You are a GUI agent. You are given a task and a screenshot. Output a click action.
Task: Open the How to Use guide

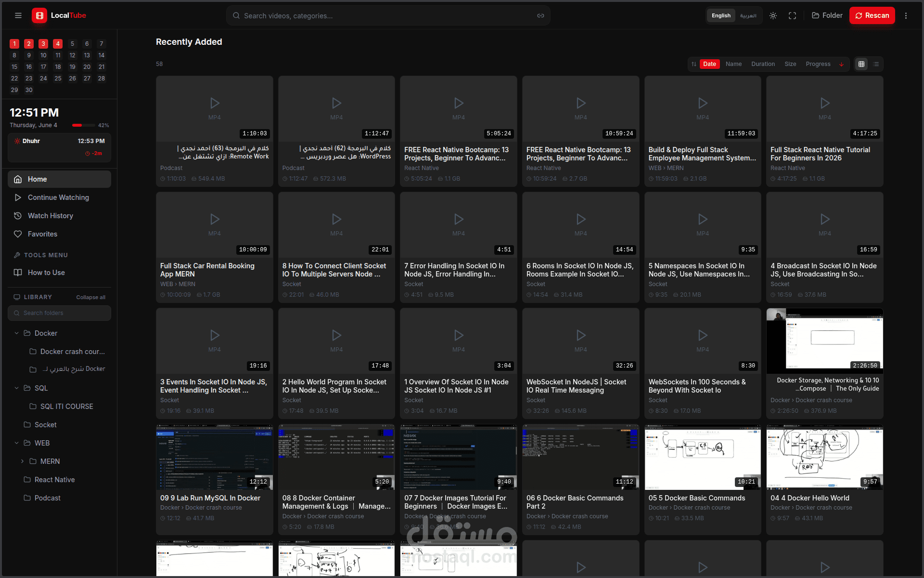pyautogui.click(x=59, y=273)
